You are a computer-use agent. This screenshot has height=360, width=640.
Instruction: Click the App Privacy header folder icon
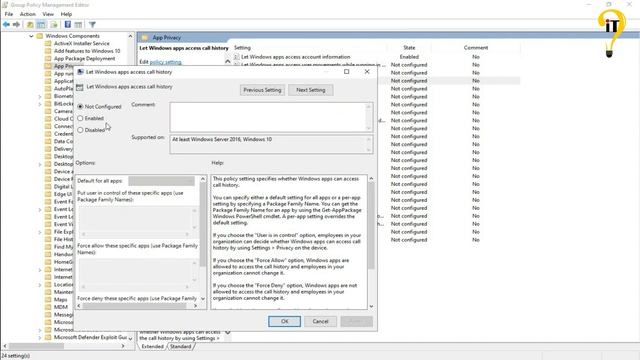tap(144, 38)
